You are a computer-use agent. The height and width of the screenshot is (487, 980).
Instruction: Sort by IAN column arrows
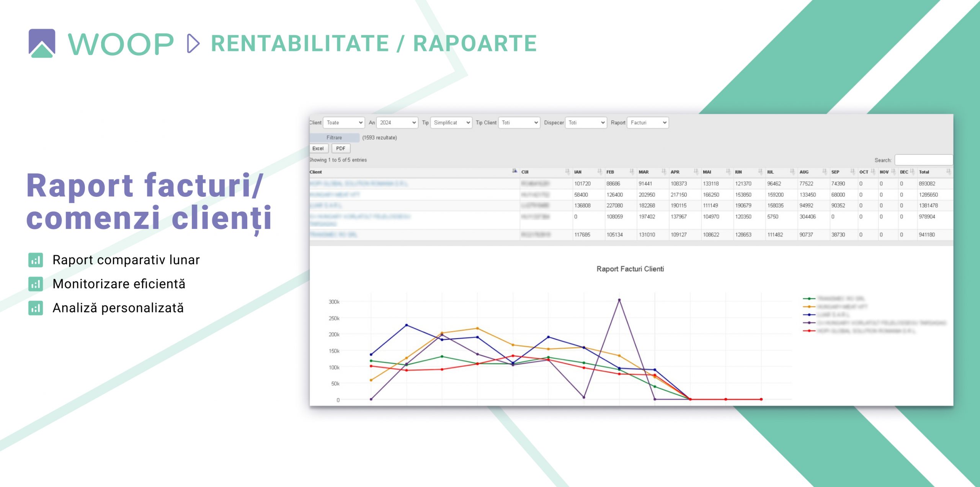599,172
